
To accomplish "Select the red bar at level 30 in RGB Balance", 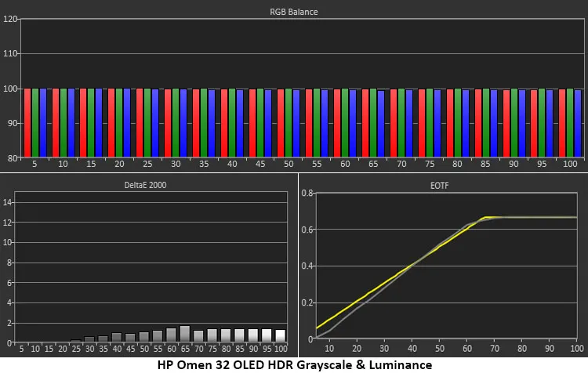I will coord(168,122).
